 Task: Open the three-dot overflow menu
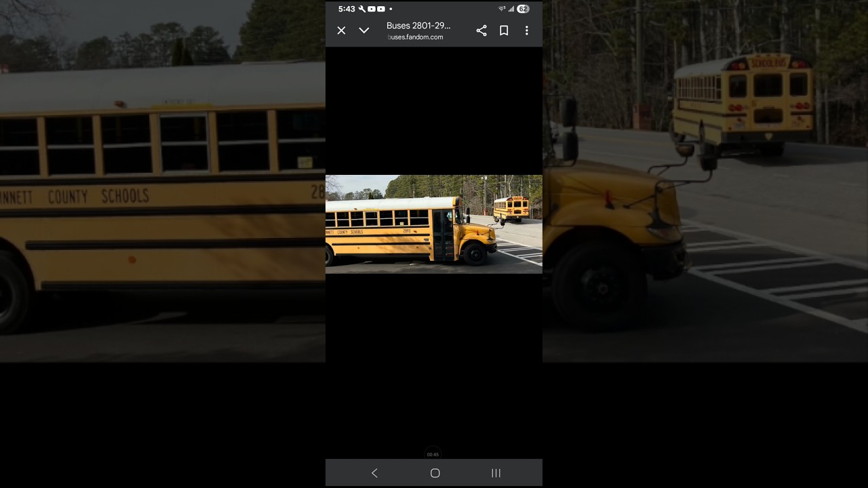tap(527, 30)
